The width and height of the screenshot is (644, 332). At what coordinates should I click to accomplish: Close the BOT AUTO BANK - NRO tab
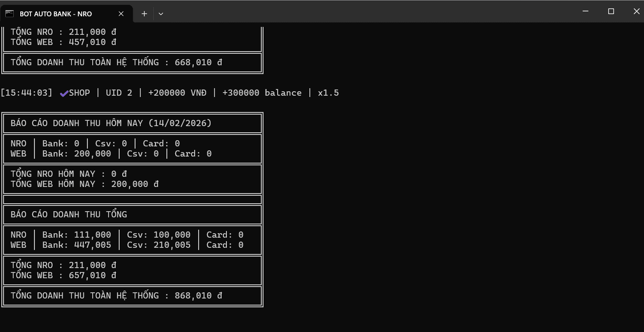click(121, 14)
